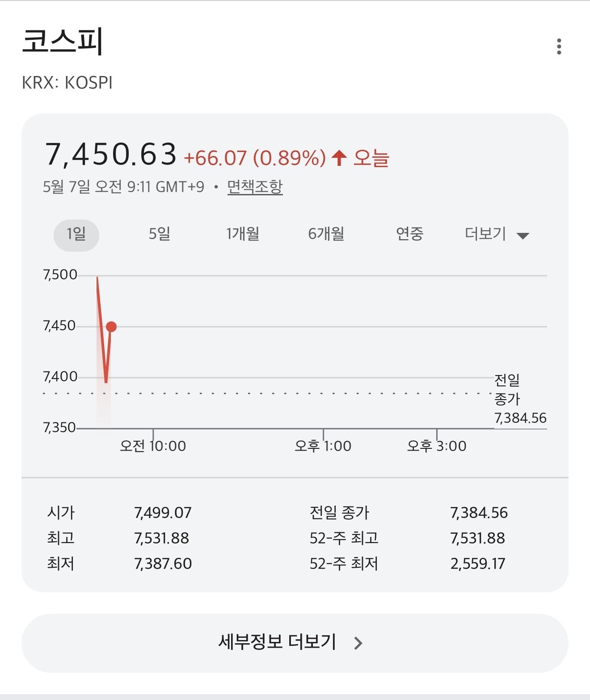The width and height of the screenshot is (590, 700).
Task: Show the 1개월 chart range
Action: coord(243,234)
